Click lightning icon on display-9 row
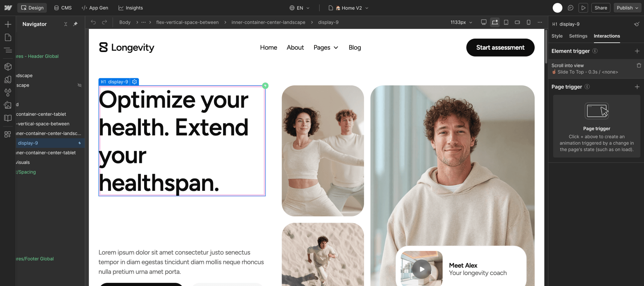Viewport: 644px width, 286px height. click(80, 143)
